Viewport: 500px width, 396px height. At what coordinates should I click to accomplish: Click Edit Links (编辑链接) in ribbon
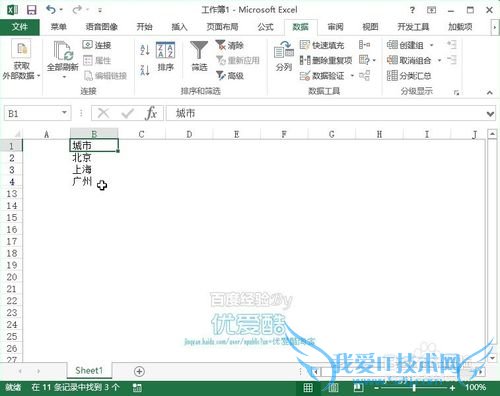pos(105,76)
